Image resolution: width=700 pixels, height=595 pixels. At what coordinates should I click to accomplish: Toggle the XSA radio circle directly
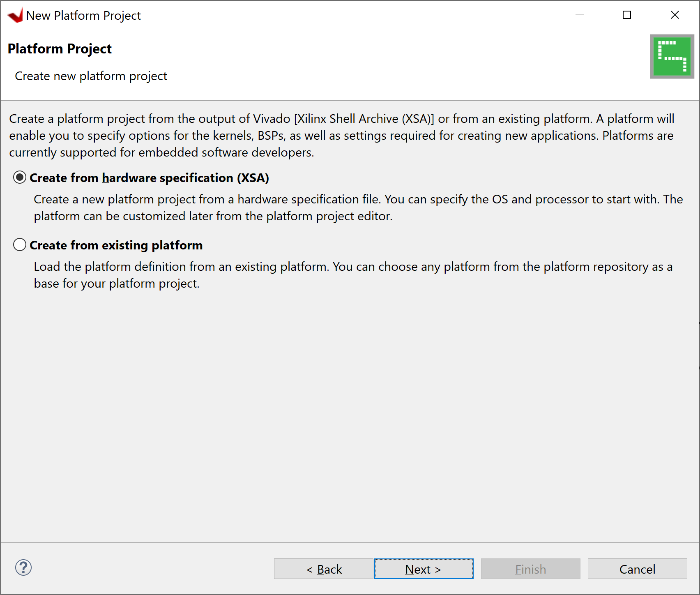19,178
